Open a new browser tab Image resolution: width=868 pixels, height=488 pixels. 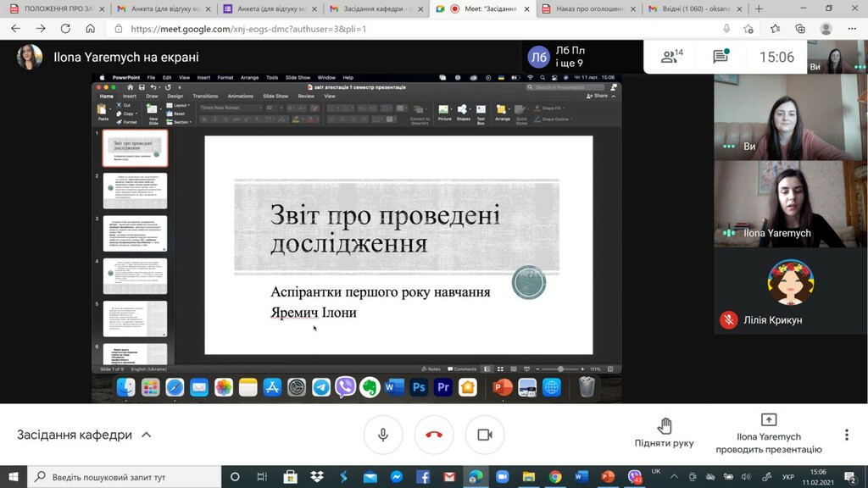pos(759,8)
